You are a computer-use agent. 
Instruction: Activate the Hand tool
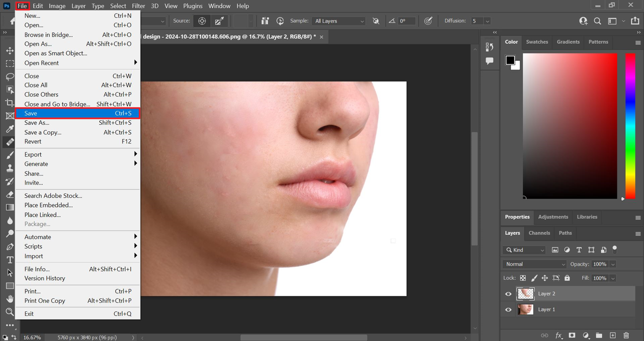tap(10, 299)
